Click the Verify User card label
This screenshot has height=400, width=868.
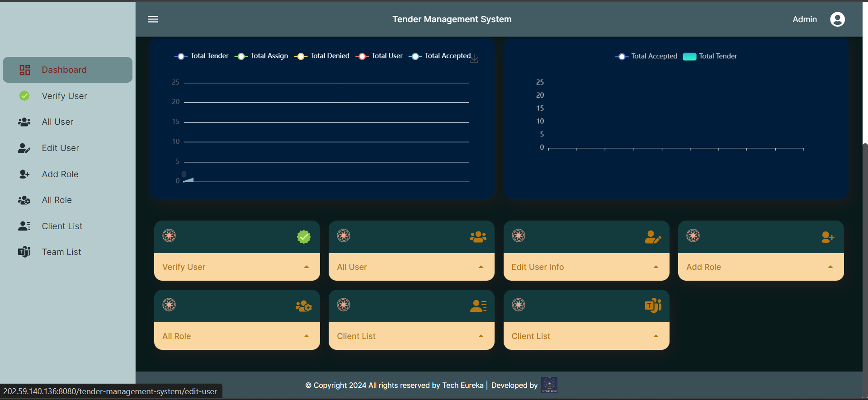tap(184, 267)
